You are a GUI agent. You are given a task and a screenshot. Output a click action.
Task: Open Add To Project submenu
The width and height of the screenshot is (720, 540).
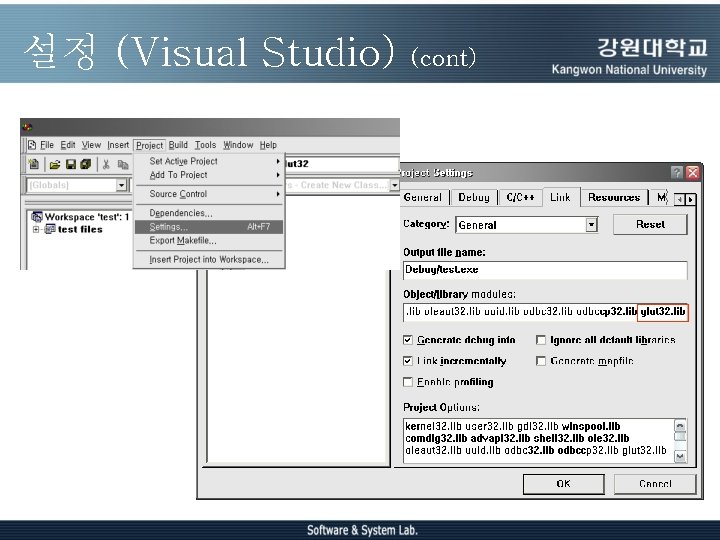pos(209,175)
